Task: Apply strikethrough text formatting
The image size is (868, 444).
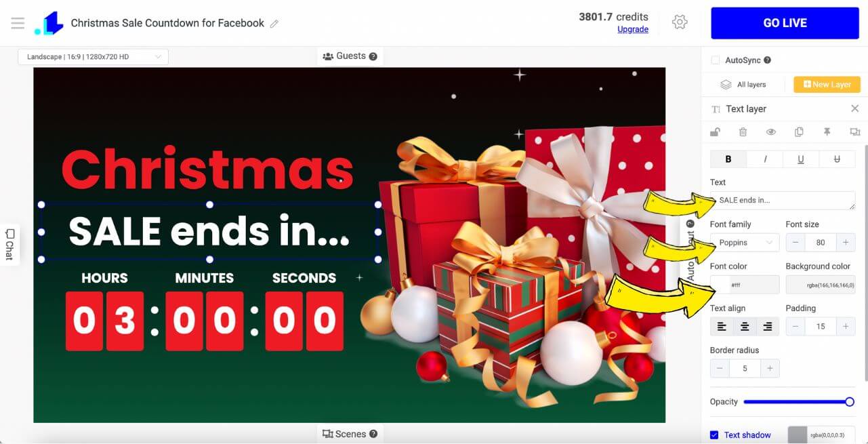Action: click(x=837, y=159)
